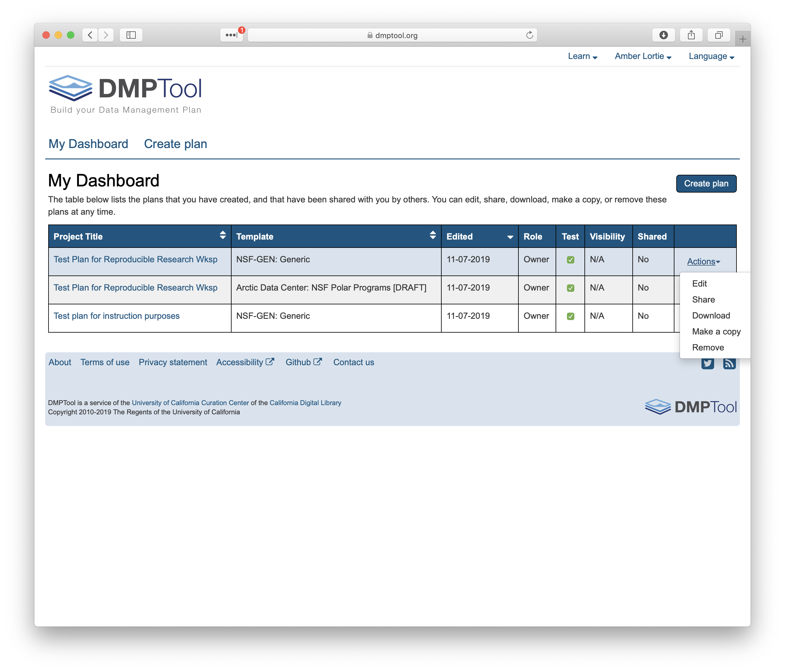Open Test plan for instruction purposes link
This screenshot has width=785, height=672.
click(x=116, y=316)
